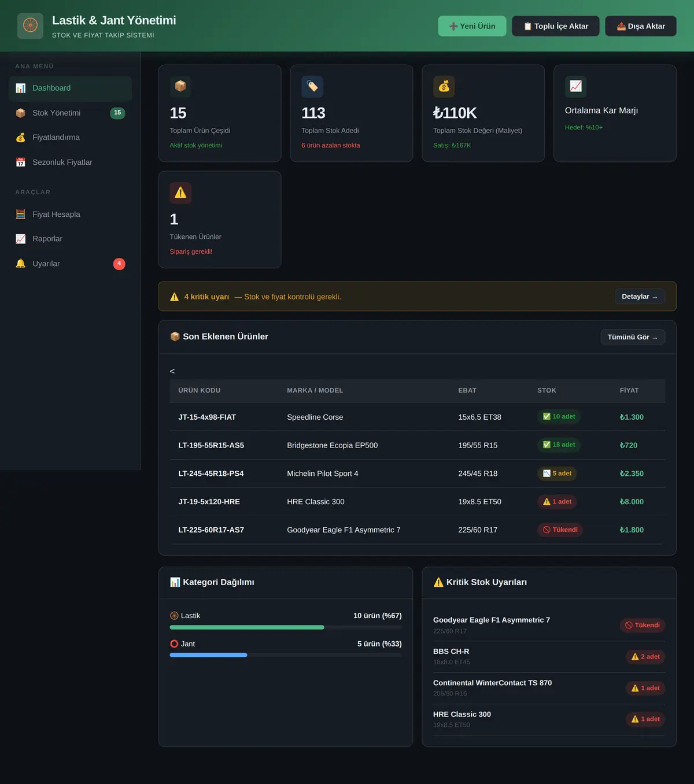Click Continental WinterContact TS 870 alert entry
The height and width of the screenshot is (784, 694).
point(549,688)
